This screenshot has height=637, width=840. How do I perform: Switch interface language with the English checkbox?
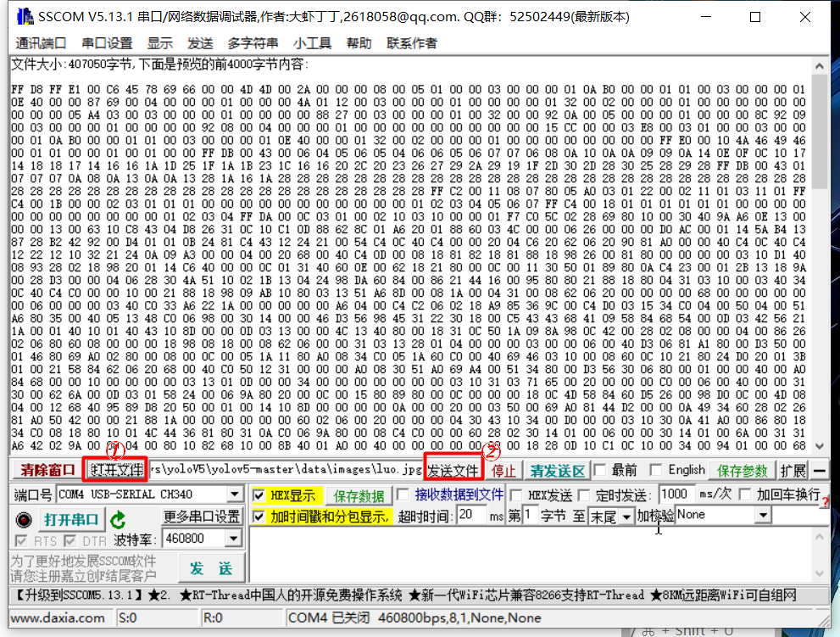(656, 469)
